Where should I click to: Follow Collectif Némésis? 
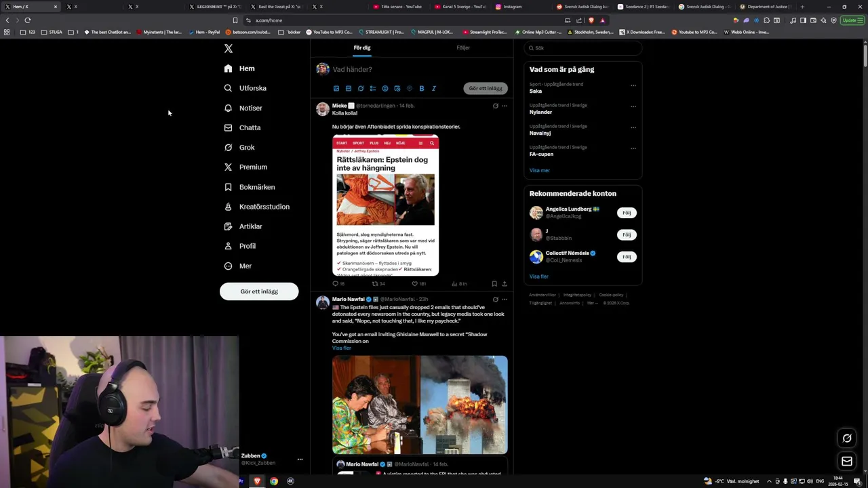pos(627,257)
